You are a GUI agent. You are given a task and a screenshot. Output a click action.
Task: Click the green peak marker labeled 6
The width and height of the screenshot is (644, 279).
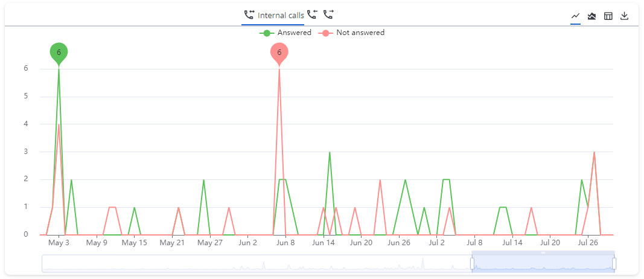tap(59, 53)
